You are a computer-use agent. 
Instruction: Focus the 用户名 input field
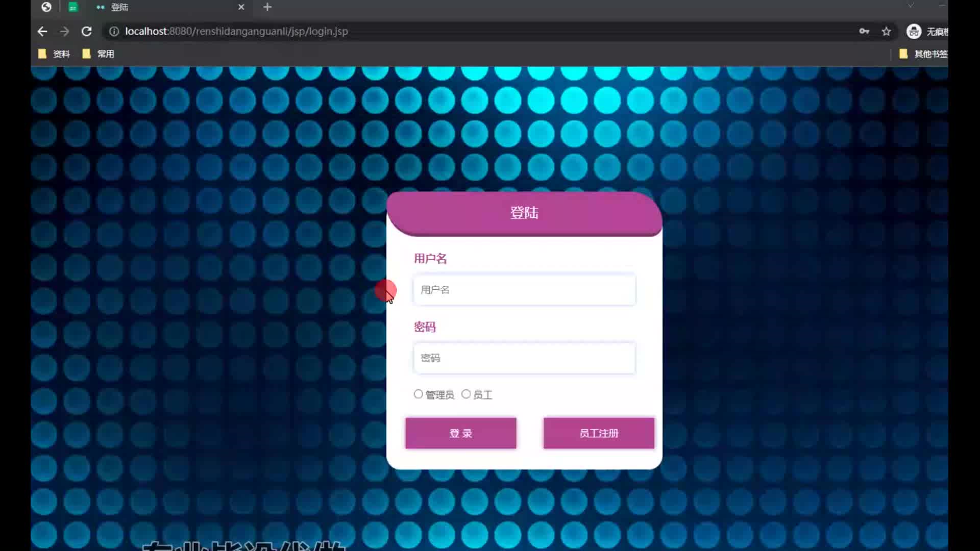click(x=524, y=290)
